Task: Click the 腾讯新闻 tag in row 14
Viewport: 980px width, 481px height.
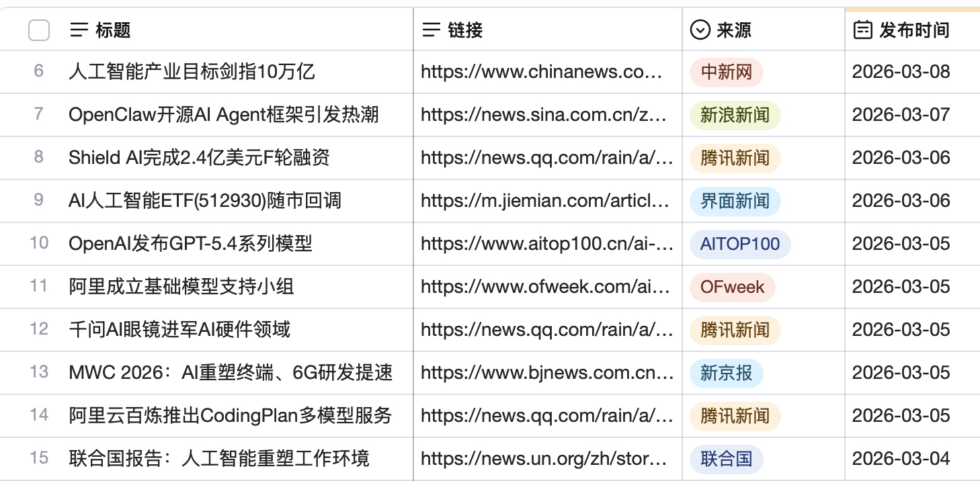Action: tap(735, 415)
